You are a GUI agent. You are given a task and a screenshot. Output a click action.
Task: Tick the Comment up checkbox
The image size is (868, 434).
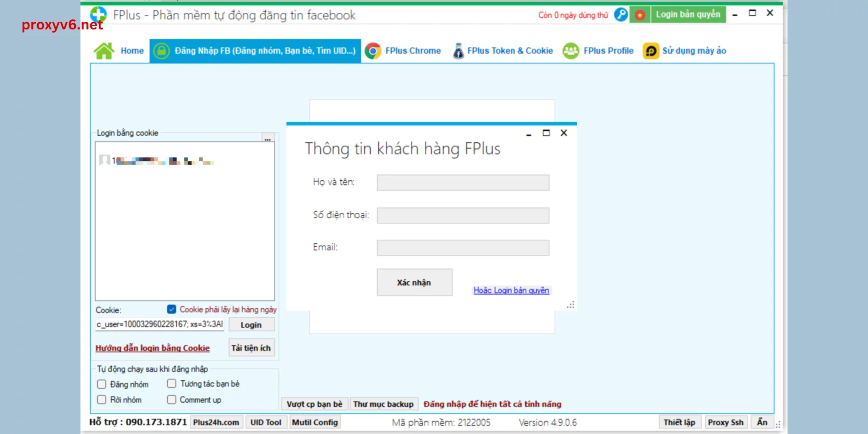pyautogui.click(x=172, y=400)
